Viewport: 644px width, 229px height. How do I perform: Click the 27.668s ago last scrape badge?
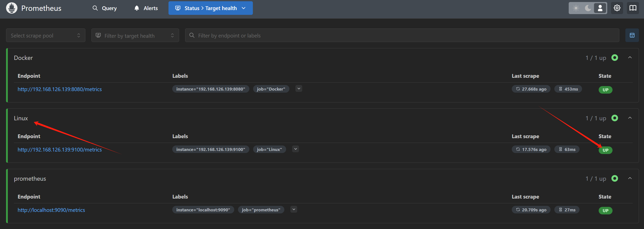(x=531, y=89)
